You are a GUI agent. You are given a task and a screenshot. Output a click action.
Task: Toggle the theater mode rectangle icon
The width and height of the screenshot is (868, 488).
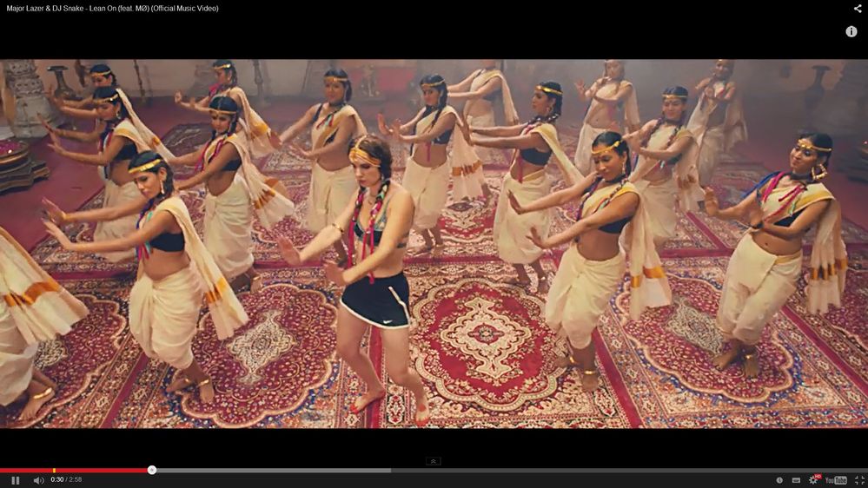tap(796, 480)
